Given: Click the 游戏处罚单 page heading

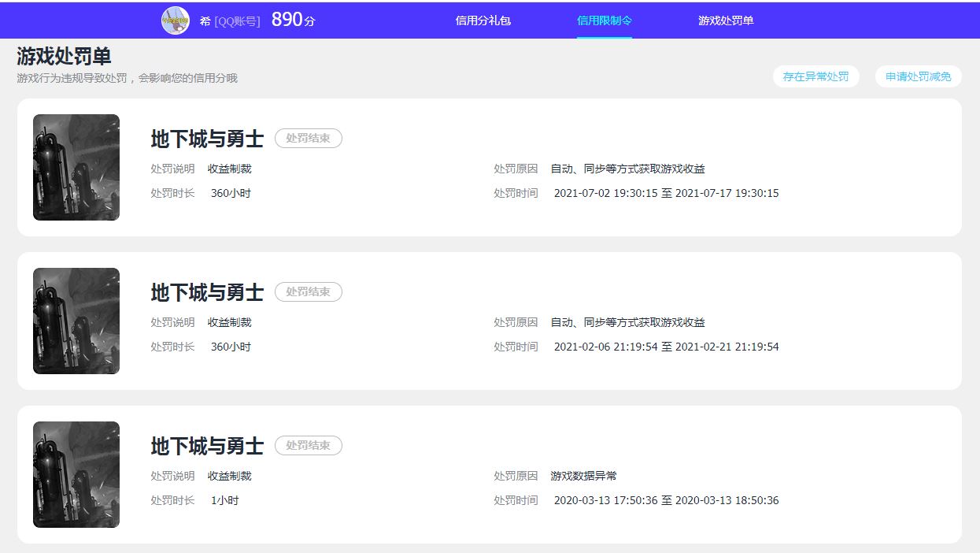Looking at the screenshot, I should [x=64, y=57].
